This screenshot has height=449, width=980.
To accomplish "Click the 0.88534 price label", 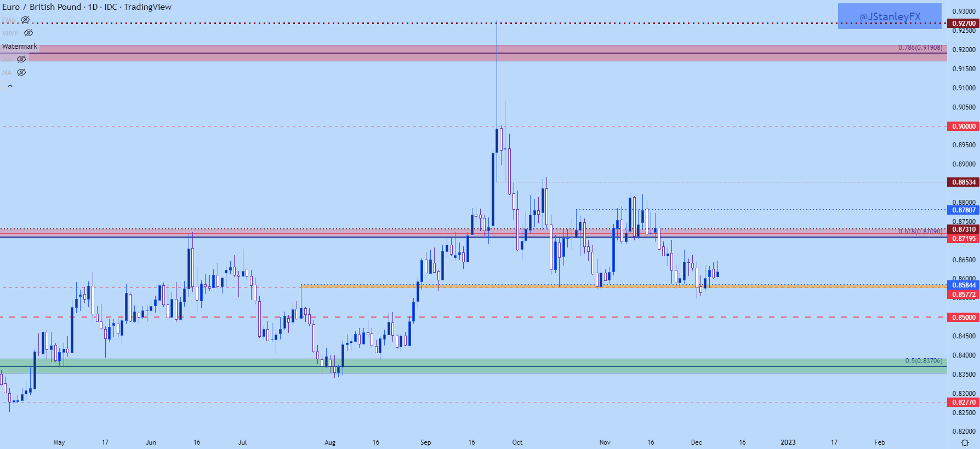I will click(x=964, y=182).
